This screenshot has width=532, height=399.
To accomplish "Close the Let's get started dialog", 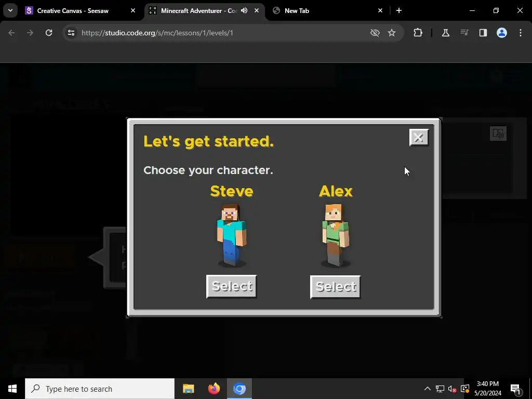I will (x=419, y=137).
